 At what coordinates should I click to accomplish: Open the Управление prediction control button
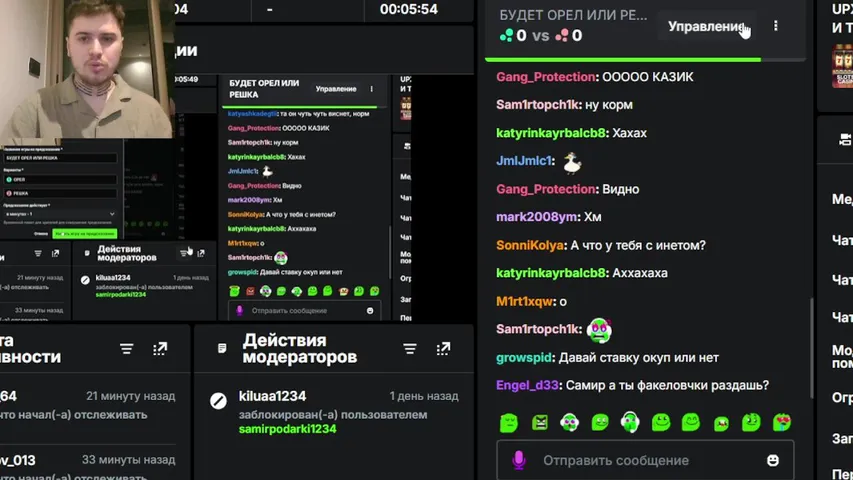tap(706, 26)
